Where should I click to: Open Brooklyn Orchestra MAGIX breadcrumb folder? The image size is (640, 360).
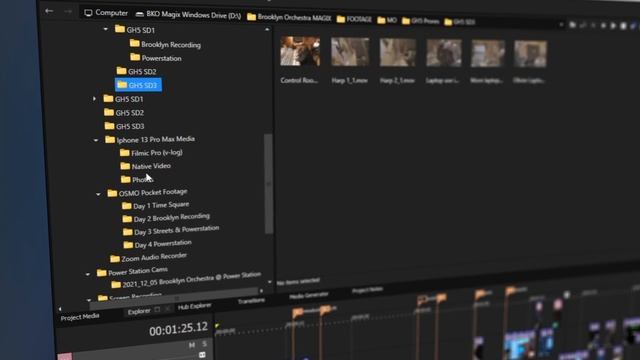point(289,17)
